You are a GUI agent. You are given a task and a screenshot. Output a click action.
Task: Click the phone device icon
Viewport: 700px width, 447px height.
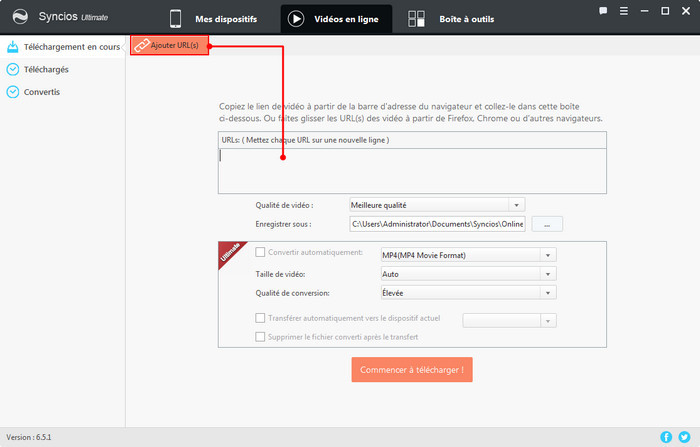[x=175, y=19]
